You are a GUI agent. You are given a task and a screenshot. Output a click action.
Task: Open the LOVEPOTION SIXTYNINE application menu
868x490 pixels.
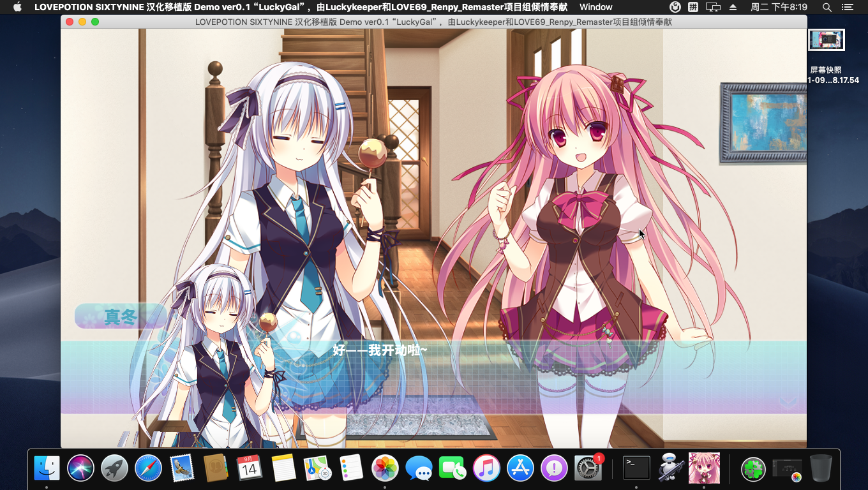click(301, 7)
